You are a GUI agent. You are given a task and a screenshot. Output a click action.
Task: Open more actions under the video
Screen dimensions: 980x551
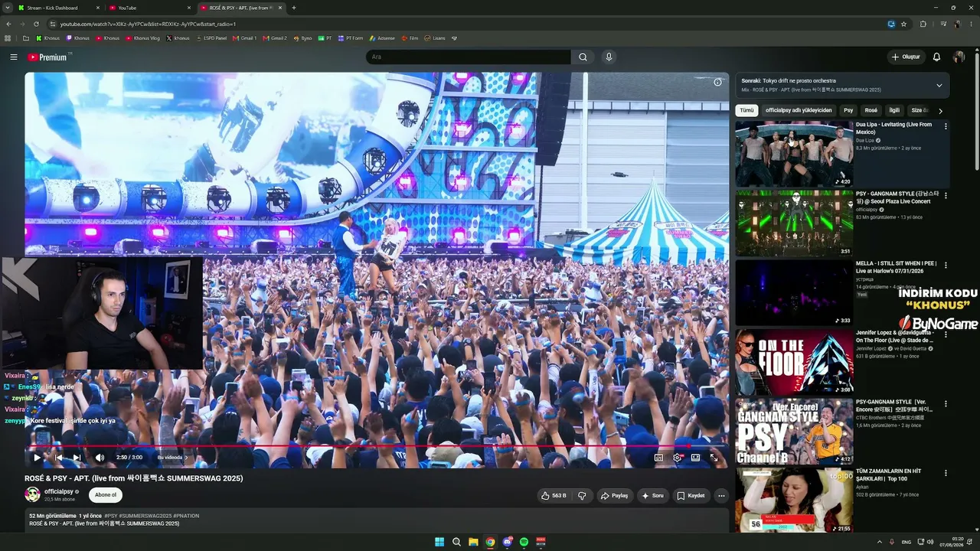(x=721, y=496)
